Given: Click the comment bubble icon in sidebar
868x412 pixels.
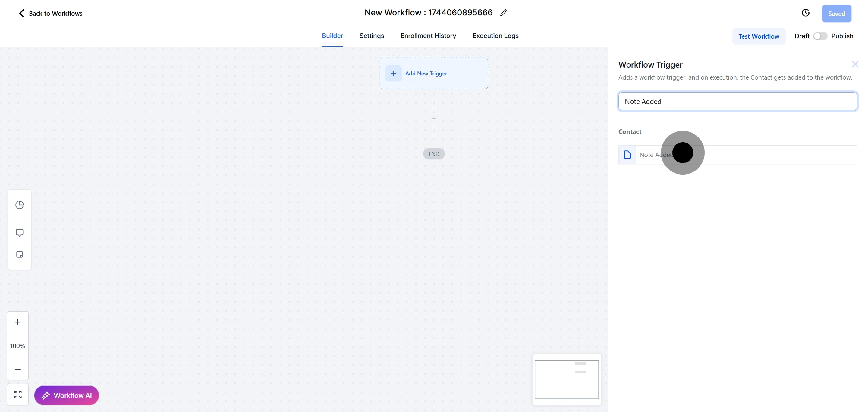Looking at the screenshot, I should tap(20, 233).
